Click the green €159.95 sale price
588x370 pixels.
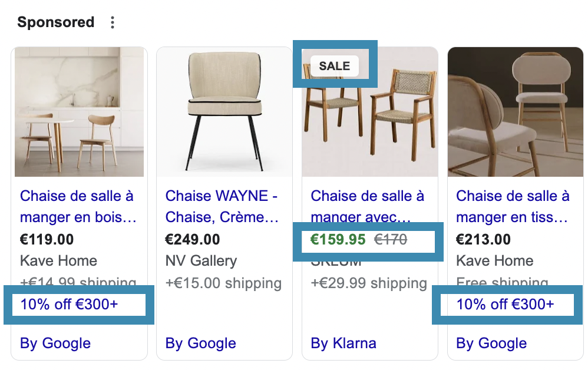338,240
